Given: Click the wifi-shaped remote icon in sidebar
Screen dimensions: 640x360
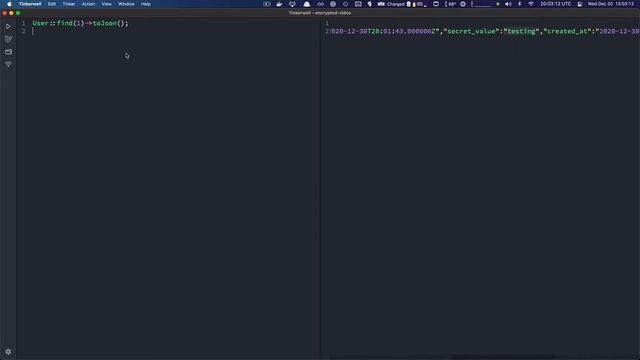Looking at the screenshot, I should click(8, 64).
